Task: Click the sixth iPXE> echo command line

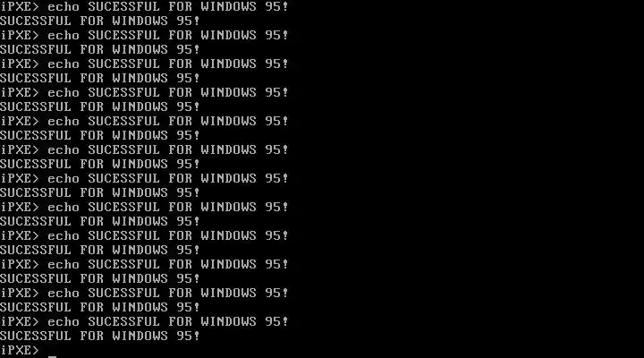Action: click(145, 149)
